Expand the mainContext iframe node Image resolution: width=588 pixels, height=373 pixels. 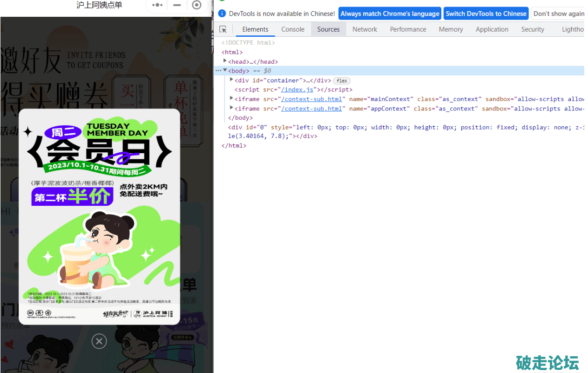231,98
